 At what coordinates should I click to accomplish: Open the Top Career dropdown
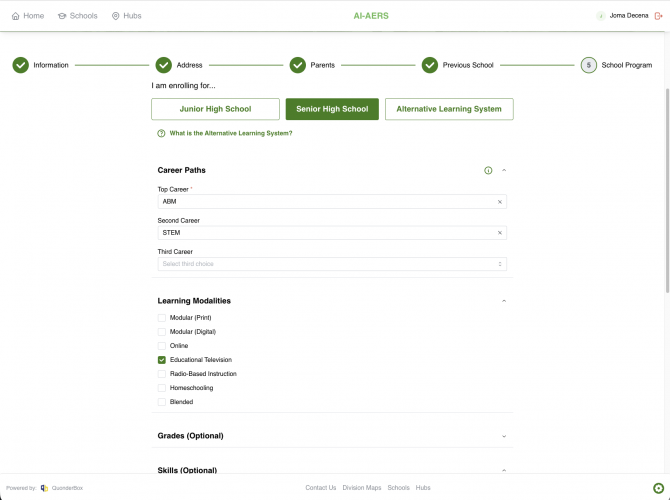point(332,202)
